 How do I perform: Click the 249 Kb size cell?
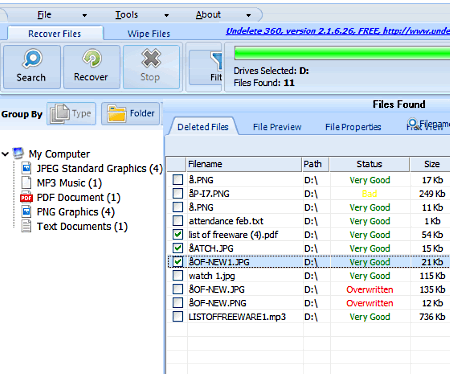[x=432, y=194]
